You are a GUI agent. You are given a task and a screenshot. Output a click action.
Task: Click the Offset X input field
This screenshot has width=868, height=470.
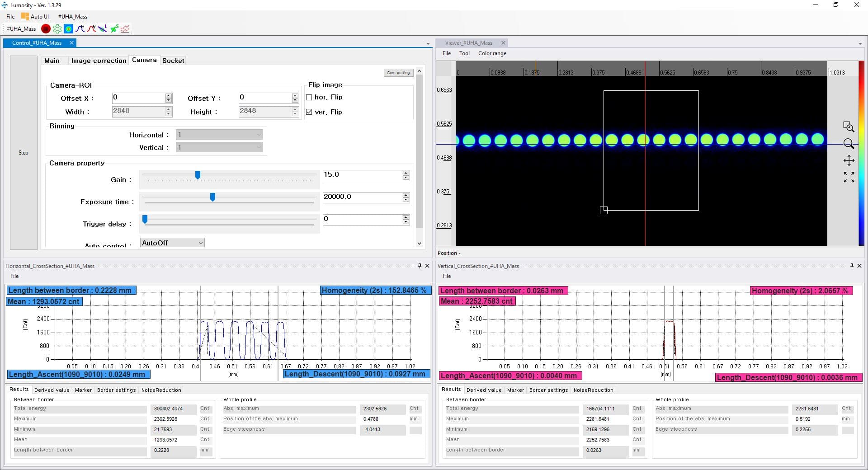point(138,98)
